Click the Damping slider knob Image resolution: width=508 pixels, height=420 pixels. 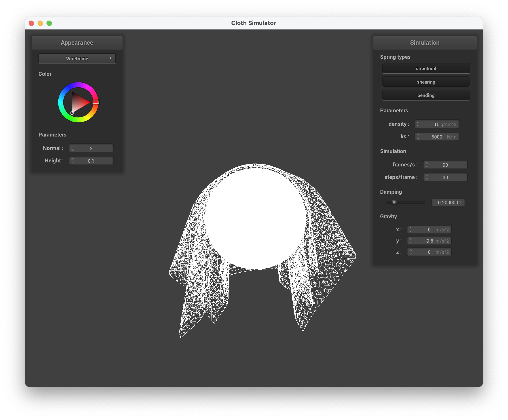tap(394, 202)
